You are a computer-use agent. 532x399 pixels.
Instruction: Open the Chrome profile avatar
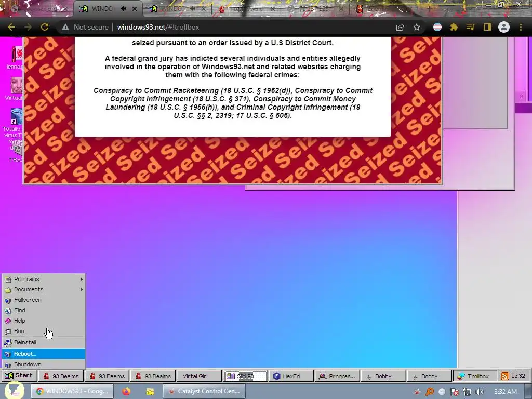pyautogui.click(x=504, y=27)
